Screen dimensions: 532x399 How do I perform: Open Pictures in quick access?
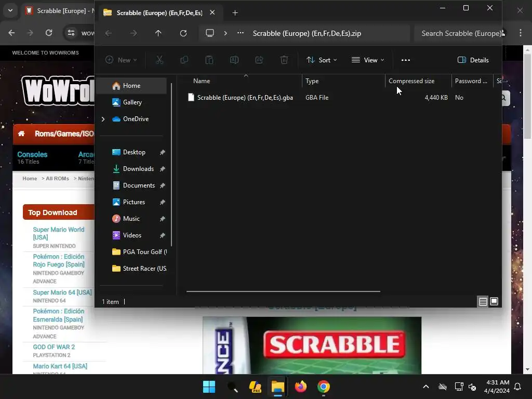pos(134,202)
